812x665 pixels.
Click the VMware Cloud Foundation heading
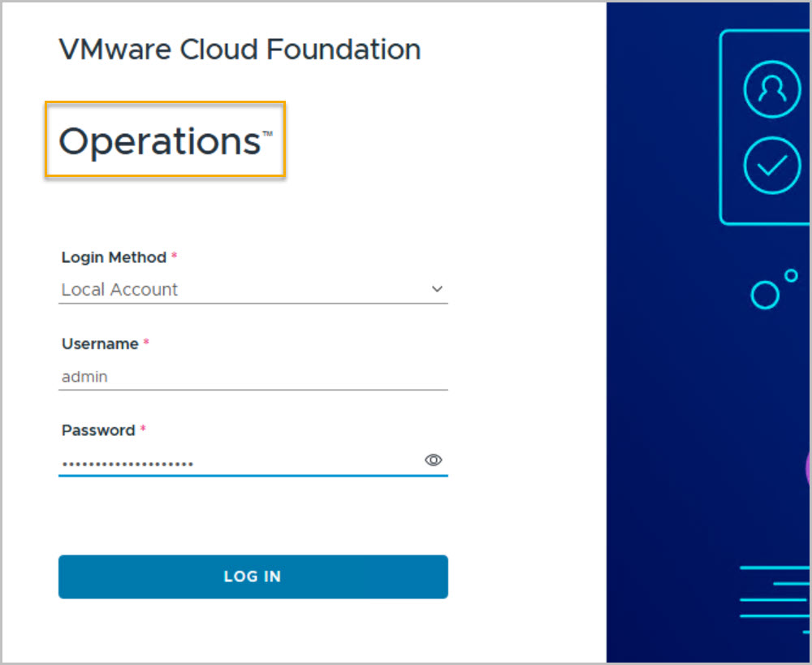[x=240, y=50]
